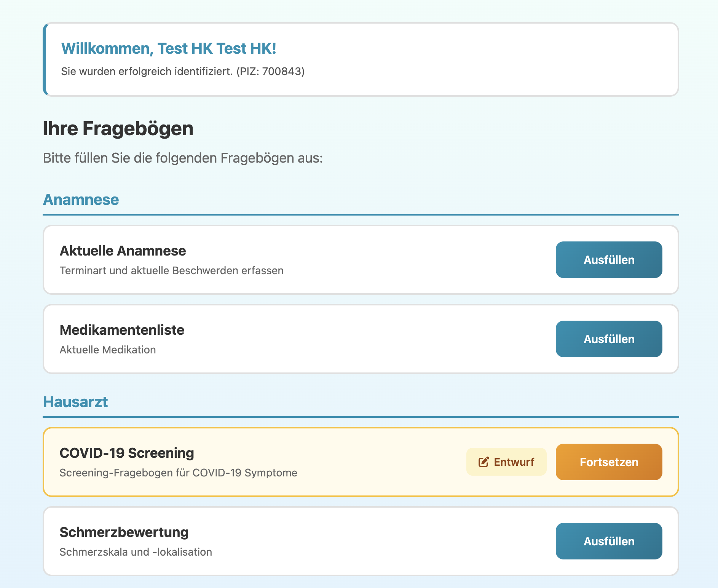718x588 pixels.
Task: Click the COVID-19 Screening title
Action: [x=127, y=453]
